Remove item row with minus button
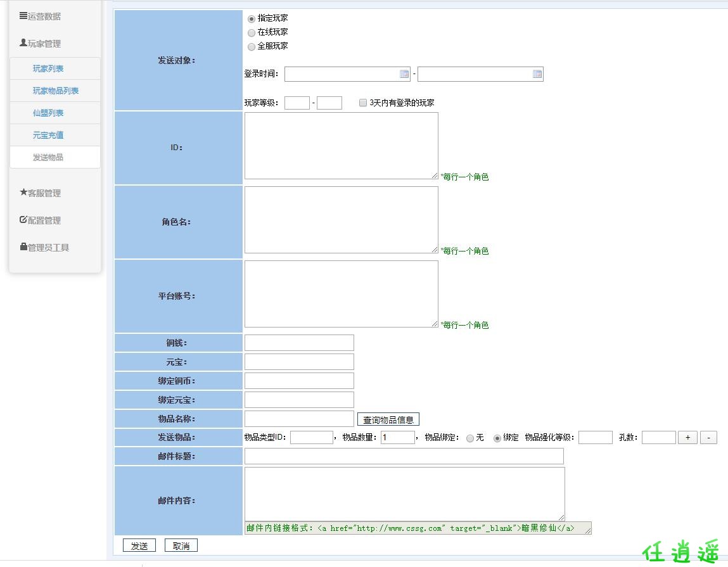 (708, 437)
